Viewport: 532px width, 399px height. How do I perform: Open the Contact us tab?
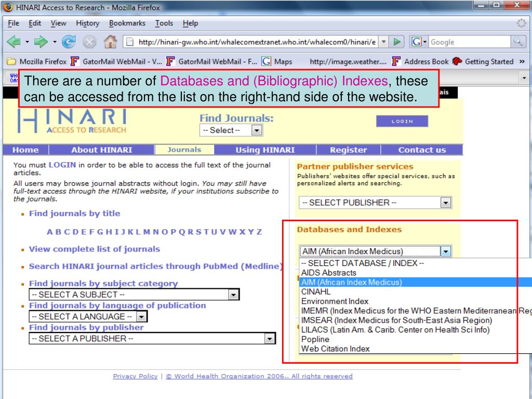[x=422, y=150]
